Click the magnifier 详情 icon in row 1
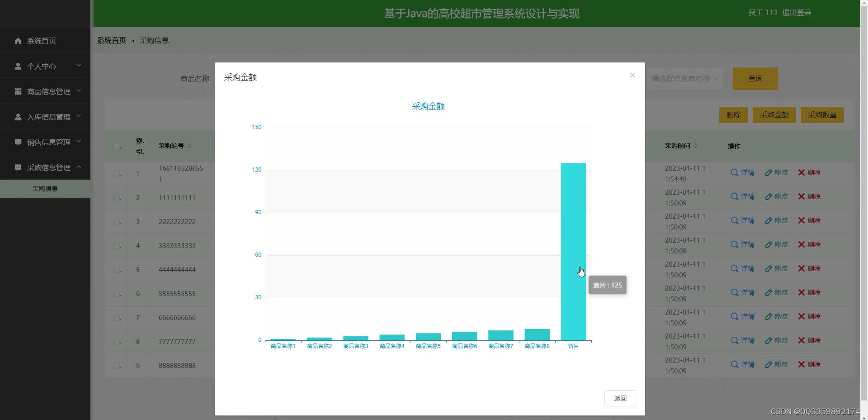Screen dimensions: 868x420 point(734,172)
